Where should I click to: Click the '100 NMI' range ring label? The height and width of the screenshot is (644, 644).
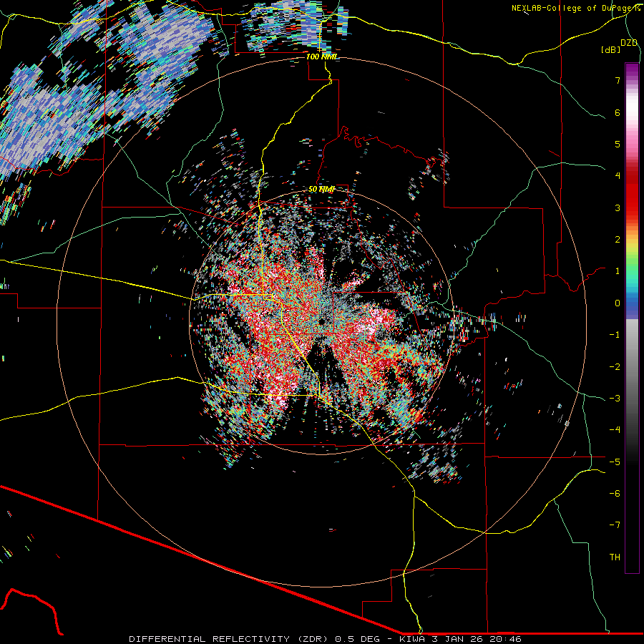coord(321,57)
